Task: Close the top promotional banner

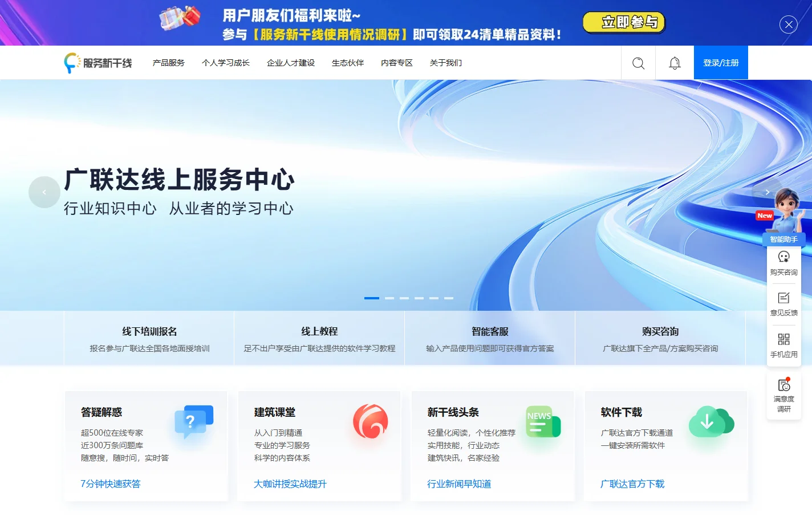Action: (788, 24)
